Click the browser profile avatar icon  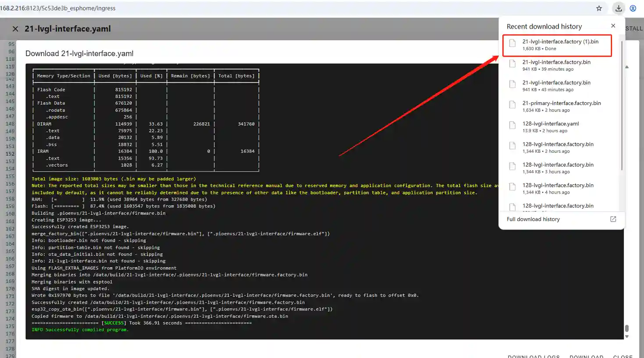pos(633,8)
